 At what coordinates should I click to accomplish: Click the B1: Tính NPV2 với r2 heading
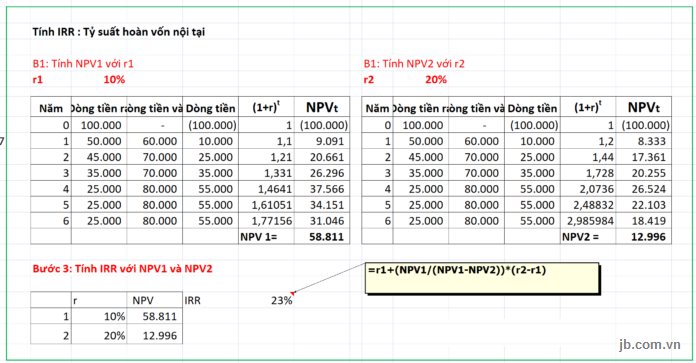(414, 63)
